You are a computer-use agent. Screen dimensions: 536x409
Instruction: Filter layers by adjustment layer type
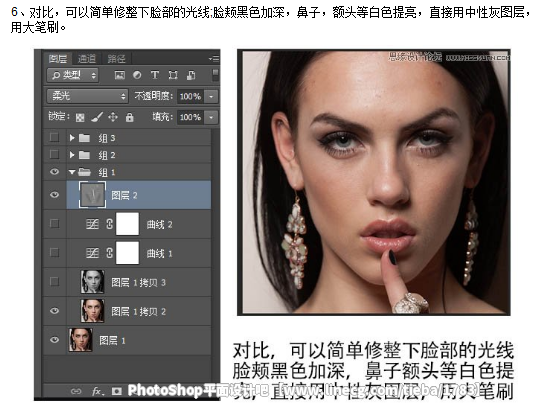click(x=137, y=75)
